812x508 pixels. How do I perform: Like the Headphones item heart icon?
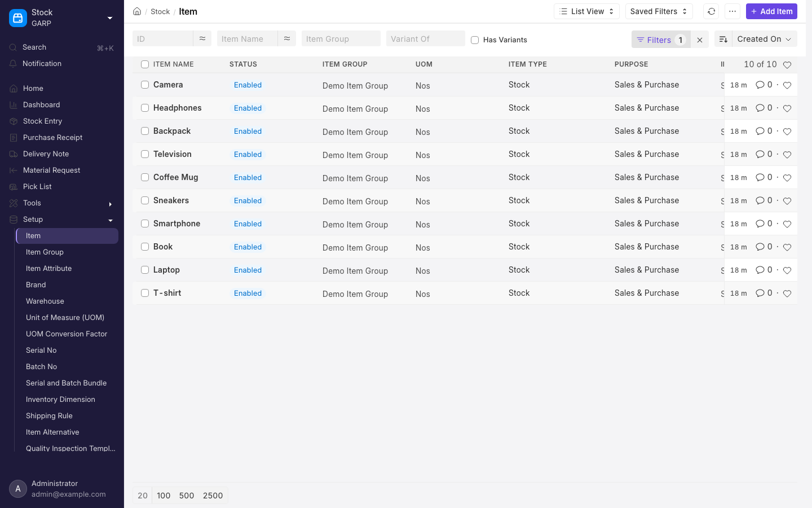[787, 108]
